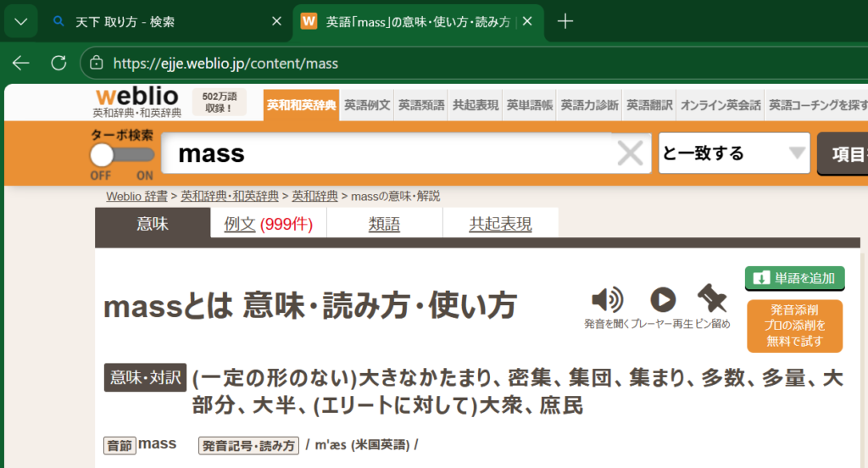The height and width of the screenshot is (468, 868).
Task: Close the 天下 取り方 - 検索 tab
Action: tap(276, 22)
